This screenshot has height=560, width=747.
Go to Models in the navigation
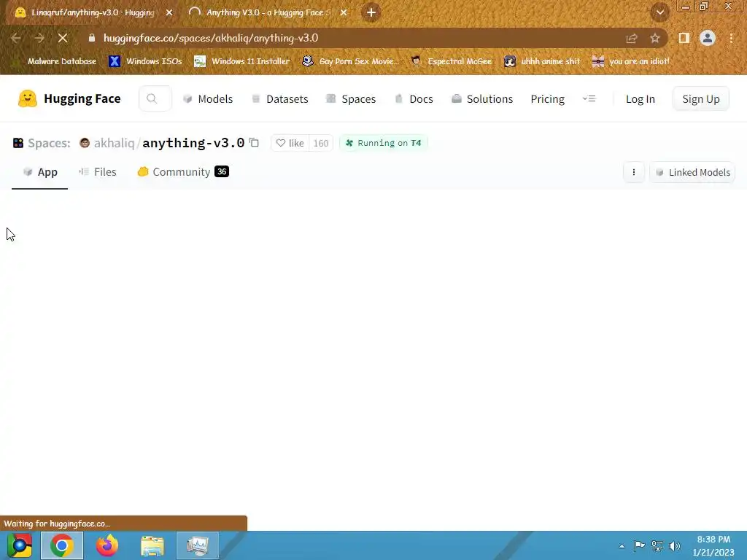point(208,99)
